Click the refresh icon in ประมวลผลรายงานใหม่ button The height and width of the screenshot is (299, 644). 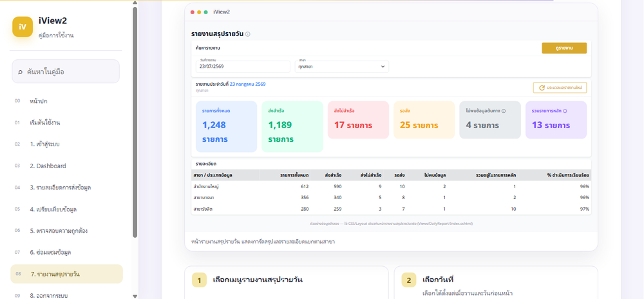click(x=542, y=88)
